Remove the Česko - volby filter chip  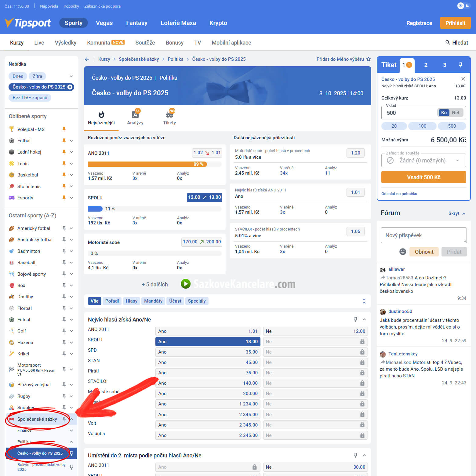pyautogui.click(x=70, y=87)
